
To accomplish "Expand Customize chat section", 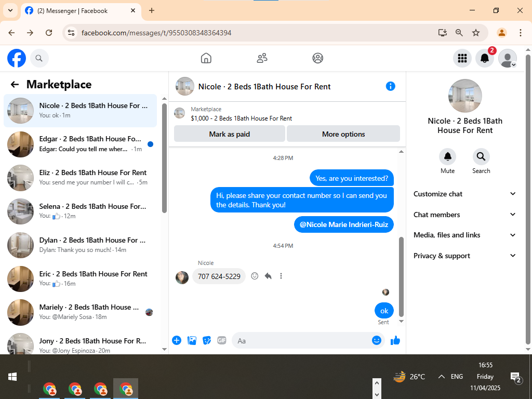I will click(x=464, y=194).
